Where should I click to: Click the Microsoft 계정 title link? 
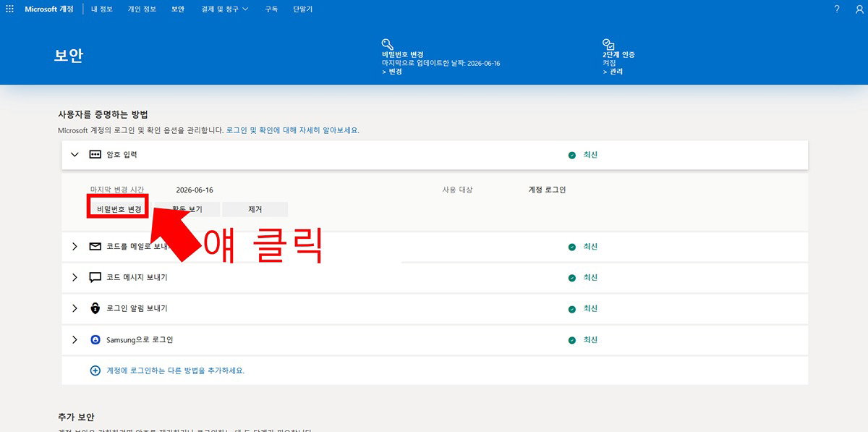coord(49,9)
